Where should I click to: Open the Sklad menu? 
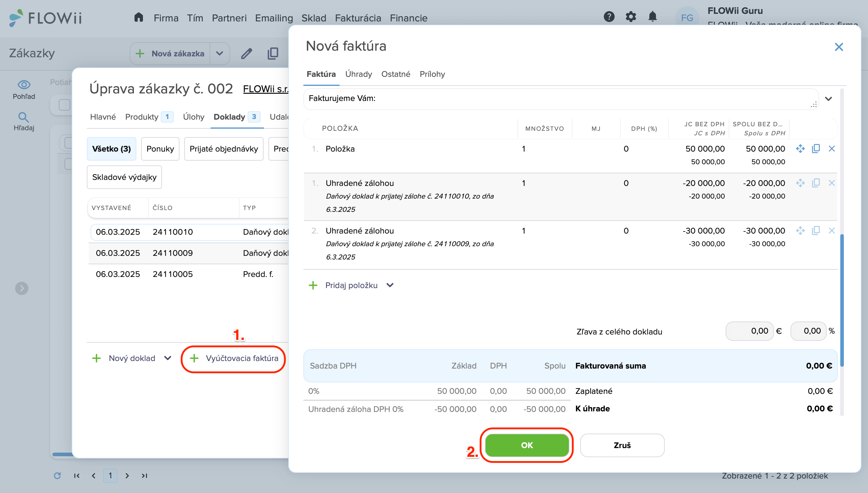tap(314, 18)
